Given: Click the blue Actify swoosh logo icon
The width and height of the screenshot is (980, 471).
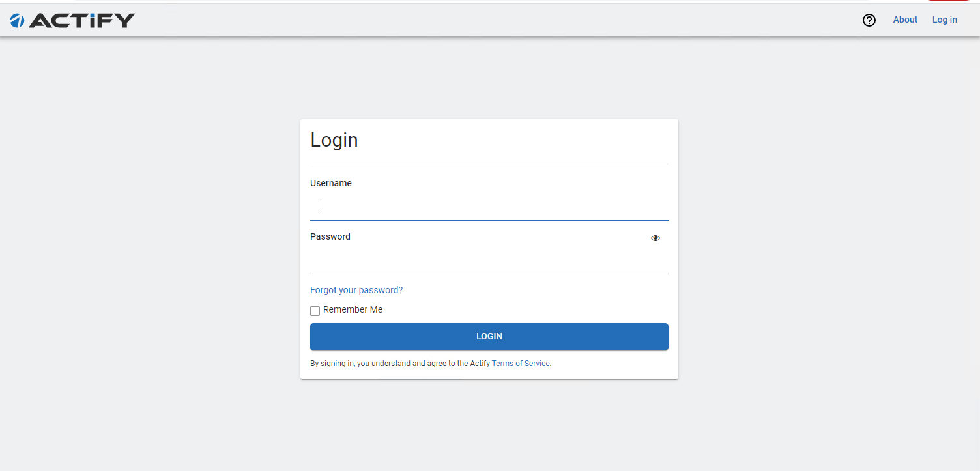Looking at the screenshot, I should (17, 21).
